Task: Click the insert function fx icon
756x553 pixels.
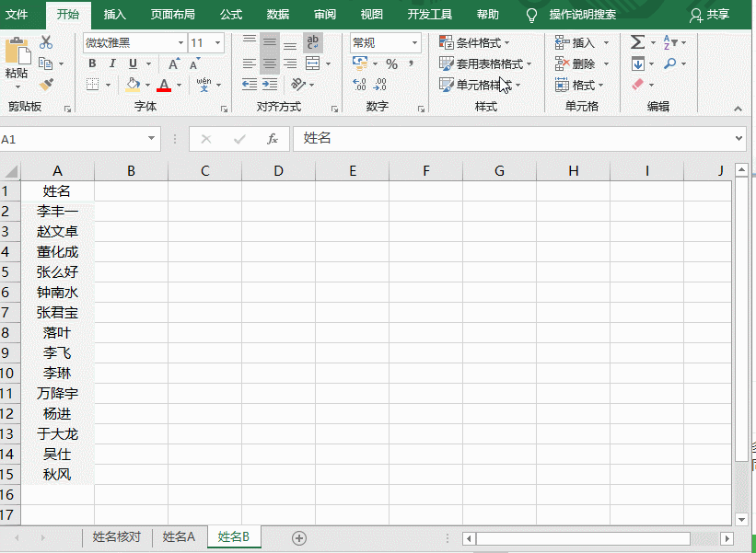Action: (x=272, y=139)
